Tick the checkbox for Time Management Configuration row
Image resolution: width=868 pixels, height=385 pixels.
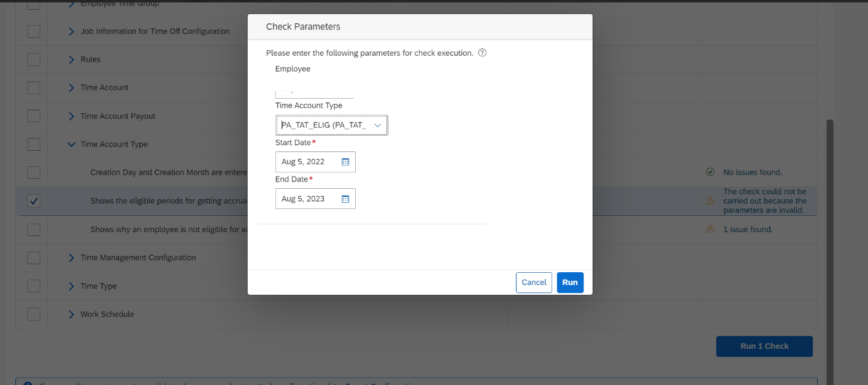pyautogui.click(x=34, y=257)
